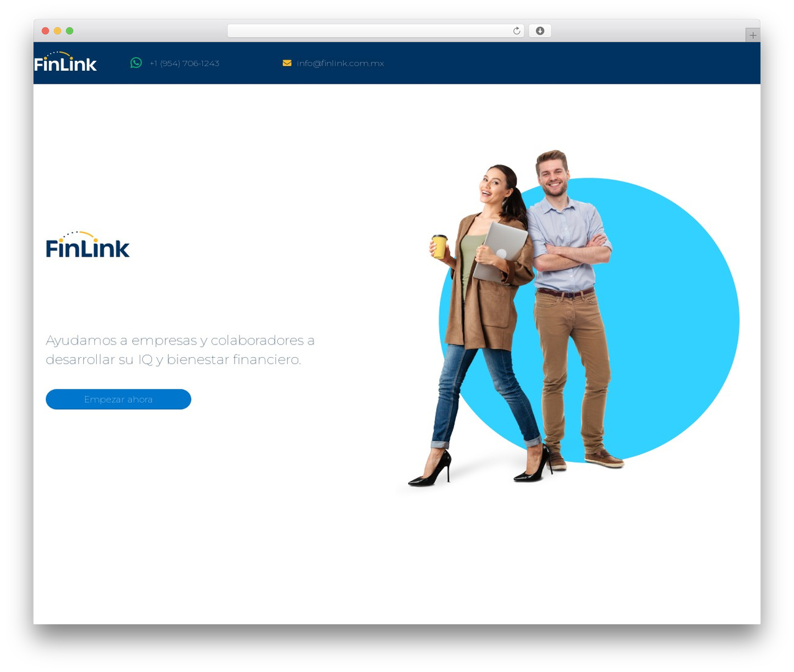Click the large FinLink logo in hero section

coord(87,245)
